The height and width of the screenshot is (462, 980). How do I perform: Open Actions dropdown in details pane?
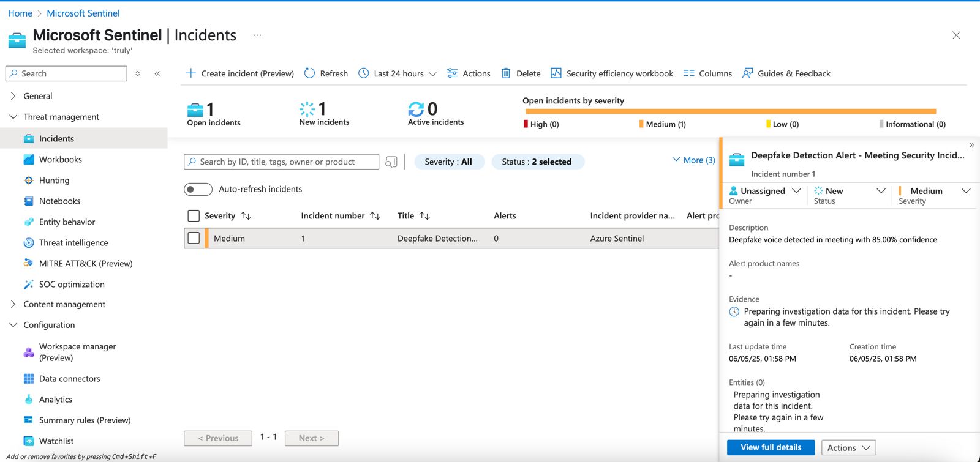coord(848,448)
